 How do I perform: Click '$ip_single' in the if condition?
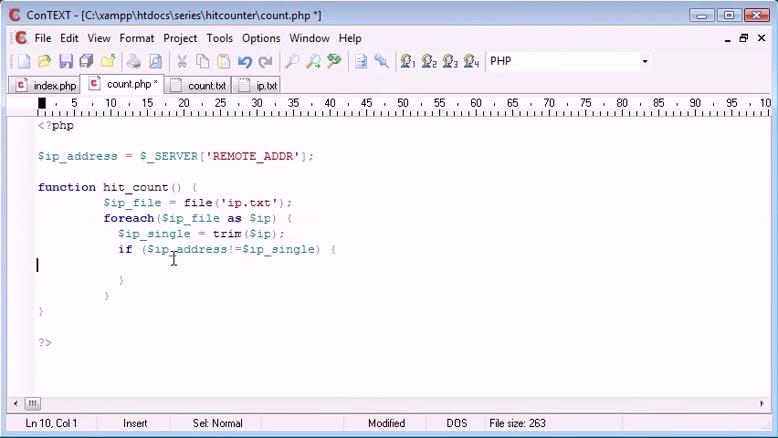pos(278,249)
